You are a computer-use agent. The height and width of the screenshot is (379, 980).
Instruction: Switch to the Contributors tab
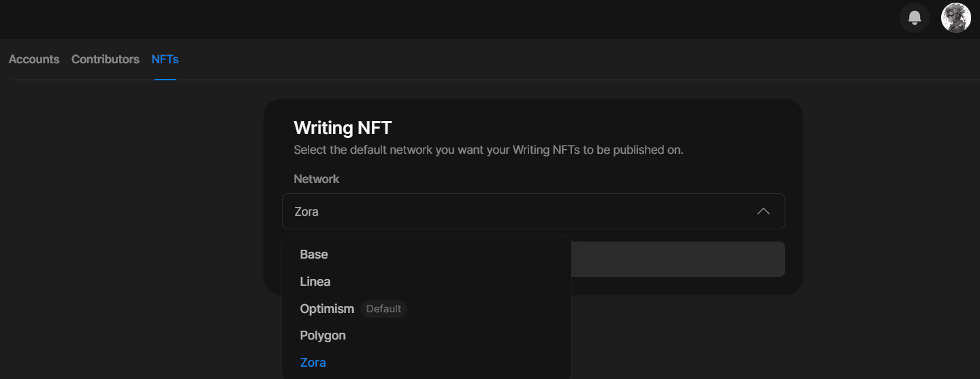(x=106, y=59)
